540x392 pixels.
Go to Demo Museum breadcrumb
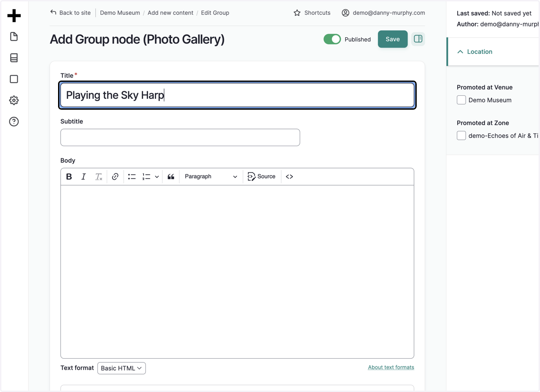tap(120, 13)
